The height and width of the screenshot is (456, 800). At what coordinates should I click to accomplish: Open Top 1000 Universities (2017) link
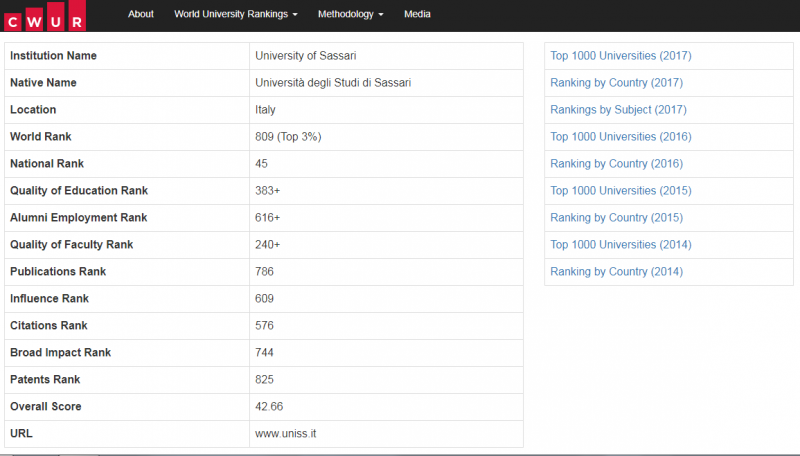[620, 56]
